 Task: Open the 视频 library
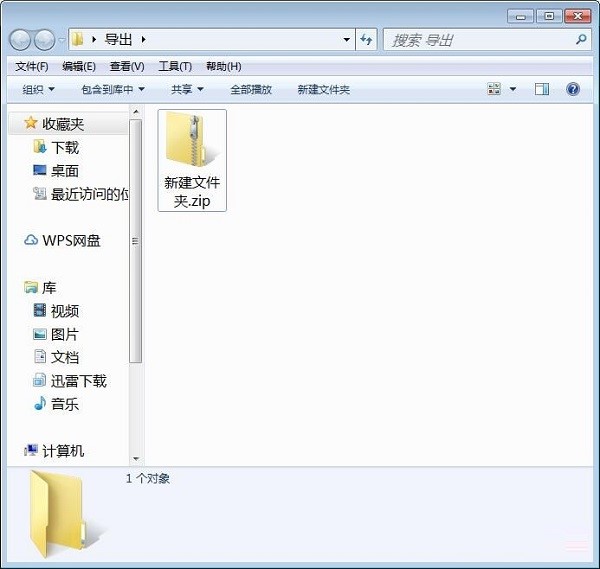click(65, 311)
